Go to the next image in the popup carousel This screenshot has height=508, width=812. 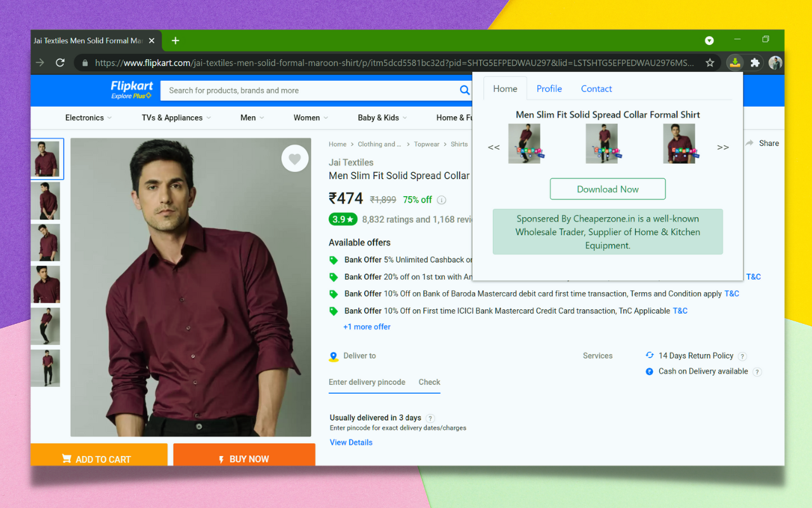tap(723, 147)
